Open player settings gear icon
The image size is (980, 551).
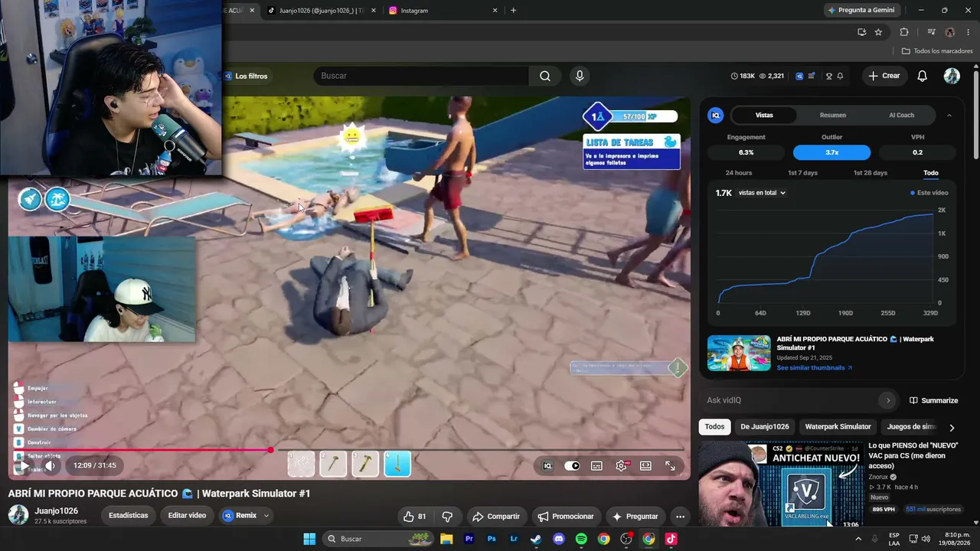(x=621, y=465)
